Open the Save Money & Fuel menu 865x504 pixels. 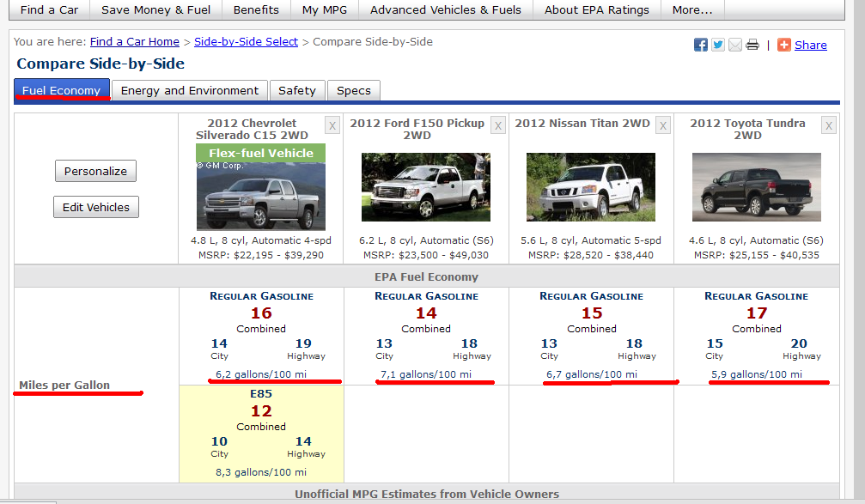point(155,9)
